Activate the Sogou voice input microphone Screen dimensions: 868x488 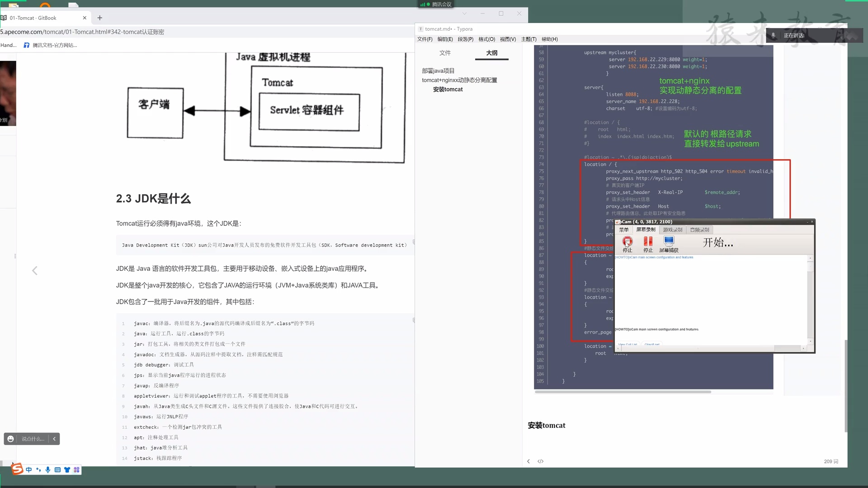point(48,470)
